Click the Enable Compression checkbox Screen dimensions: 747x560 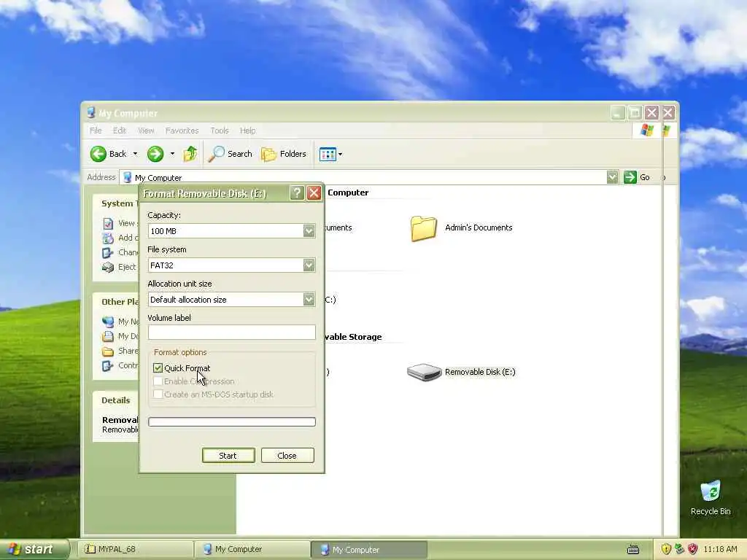pos(158,381)
